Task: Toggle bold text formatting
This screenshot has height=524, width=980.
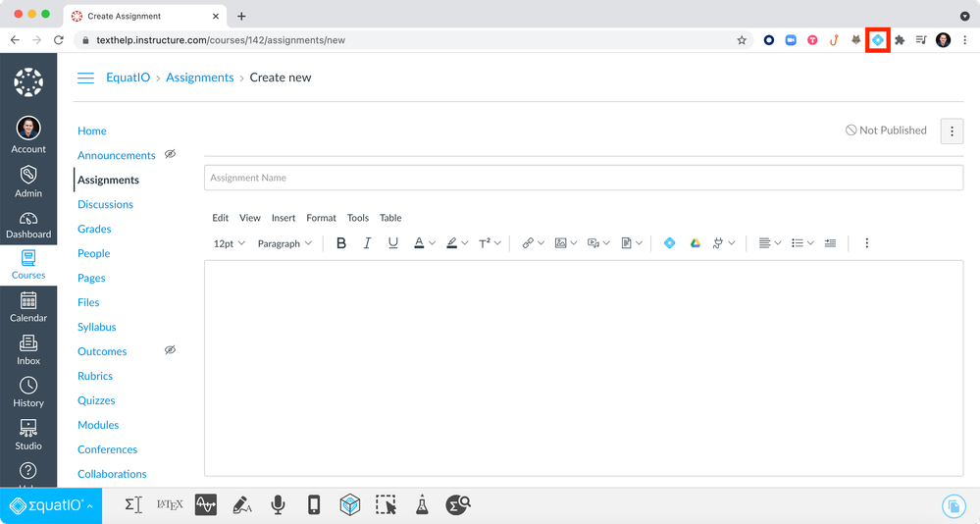Action: [x=341, y=243]
